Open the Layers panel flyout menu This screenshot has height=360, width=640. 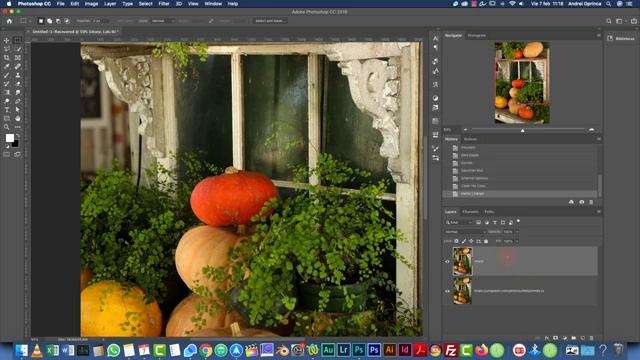598,212
